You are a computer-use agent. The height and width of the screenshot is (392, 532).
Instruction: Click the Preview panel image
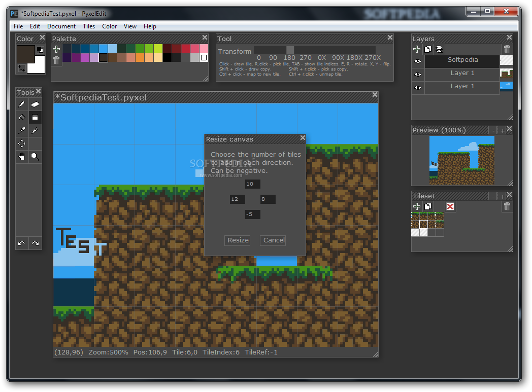click(x=462, y=160)
